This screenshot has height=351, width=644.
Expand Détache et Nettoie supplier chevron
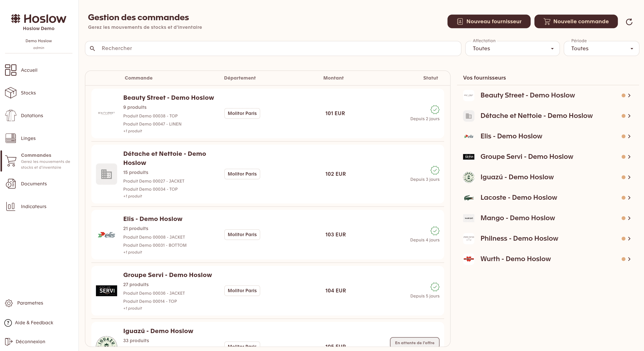(629, 116)
